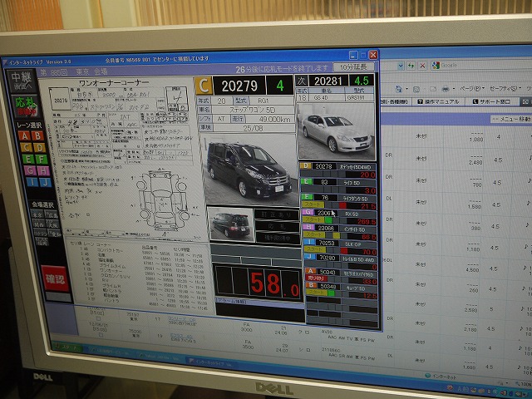
Task: Select lane G in lane selection
Action: point(30,170)
